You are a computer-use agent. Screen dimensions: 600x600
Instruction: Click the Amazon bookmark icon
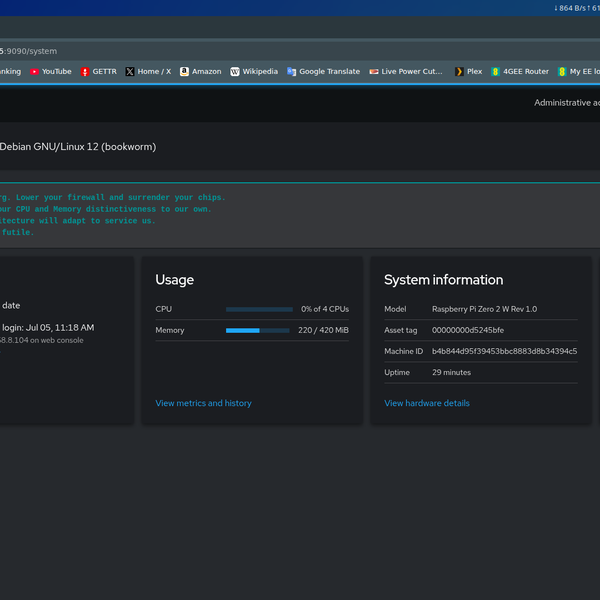(185, 72)
